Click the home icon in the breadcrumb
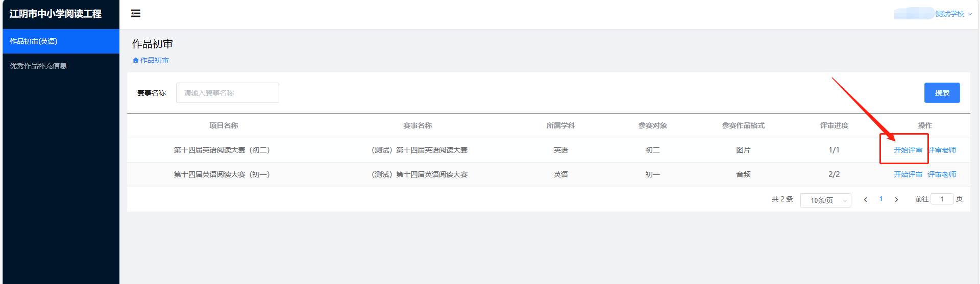980x284 pixels. [x=136, y=60]
